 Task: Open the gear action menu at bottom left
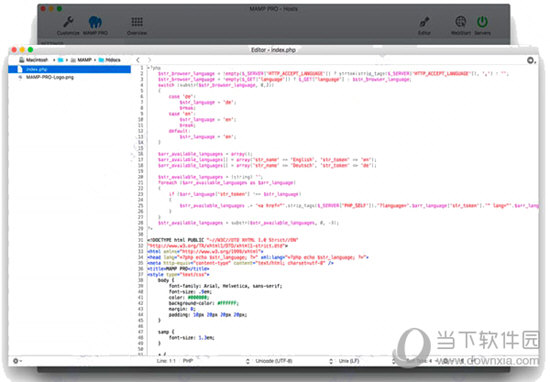coord(16,361)
